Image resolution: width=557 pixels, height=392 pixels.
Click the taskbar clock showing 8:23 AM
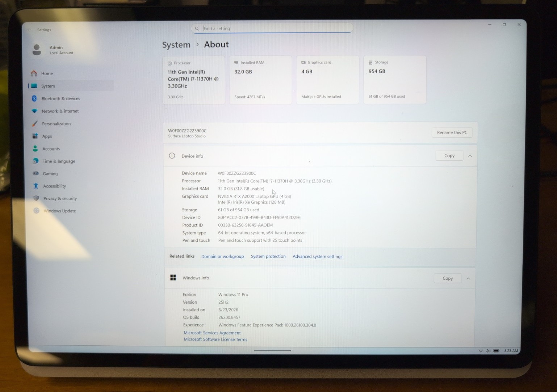(x=511, y=351)
